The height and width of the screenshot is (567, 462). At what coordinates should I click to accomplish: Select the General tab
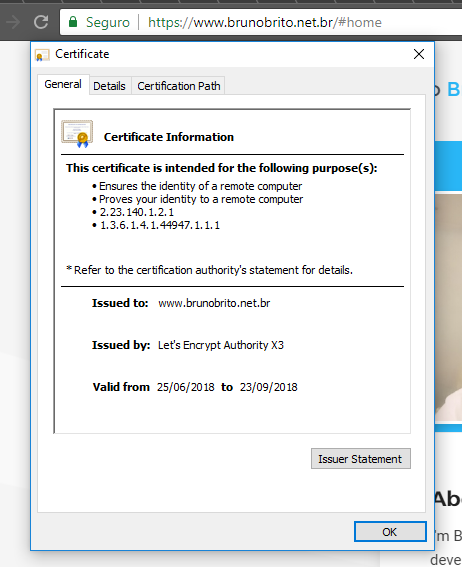click(63, 84)
